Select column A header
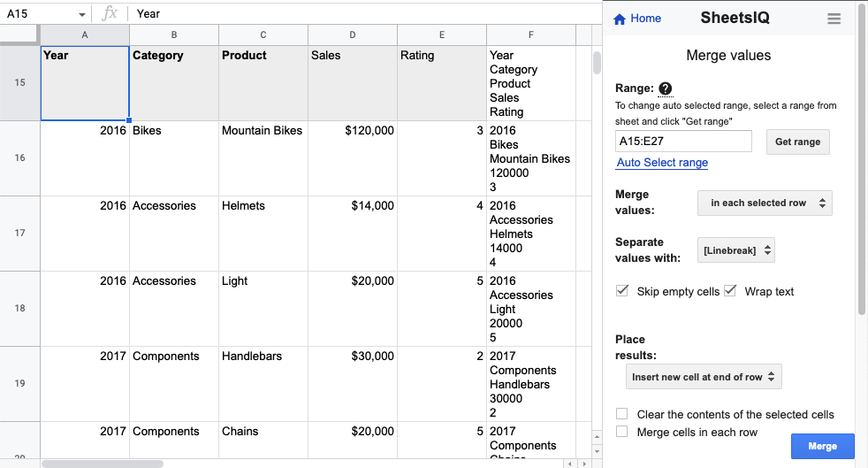 click(85, 35)
